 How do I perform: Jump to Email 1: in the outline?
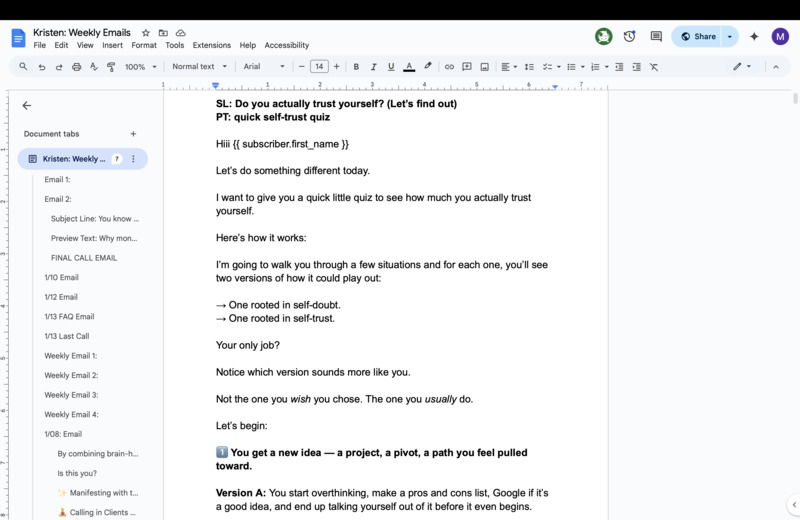[x=57, y=180]
